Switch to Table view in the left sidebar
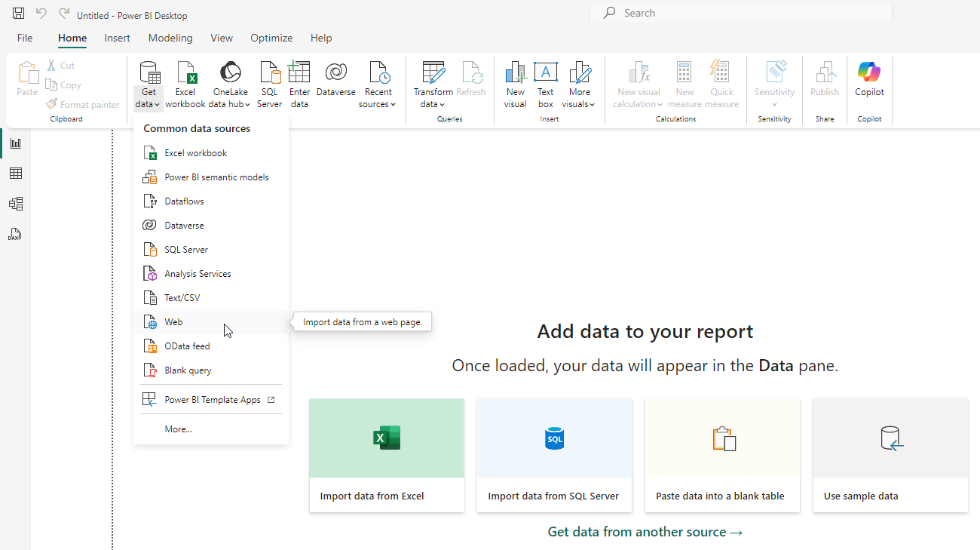 click(x=15, y=174)
